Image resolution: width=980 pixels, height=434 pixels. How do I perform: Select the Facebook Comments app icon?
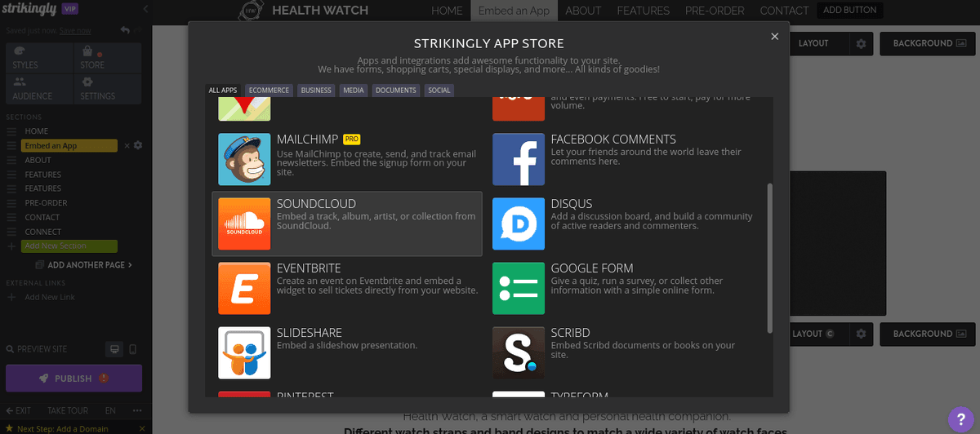pos(519,160)
